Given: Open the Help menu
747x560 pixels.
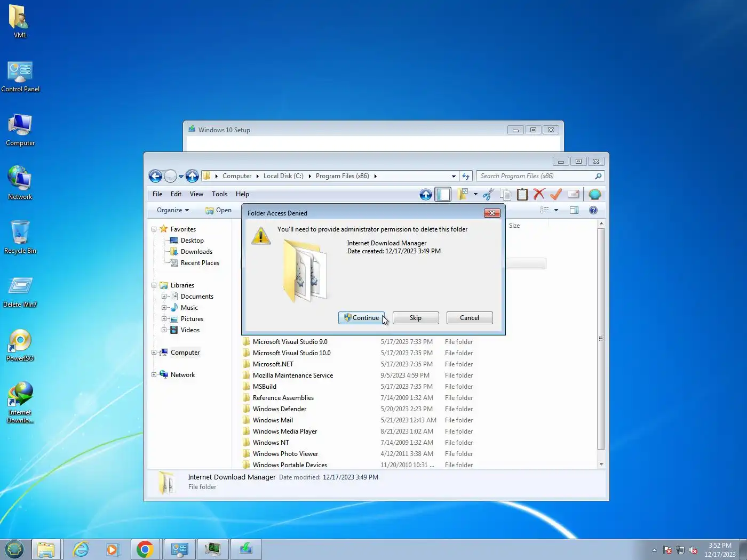Looking at the screenshot, I should click(x=242, y=194).
